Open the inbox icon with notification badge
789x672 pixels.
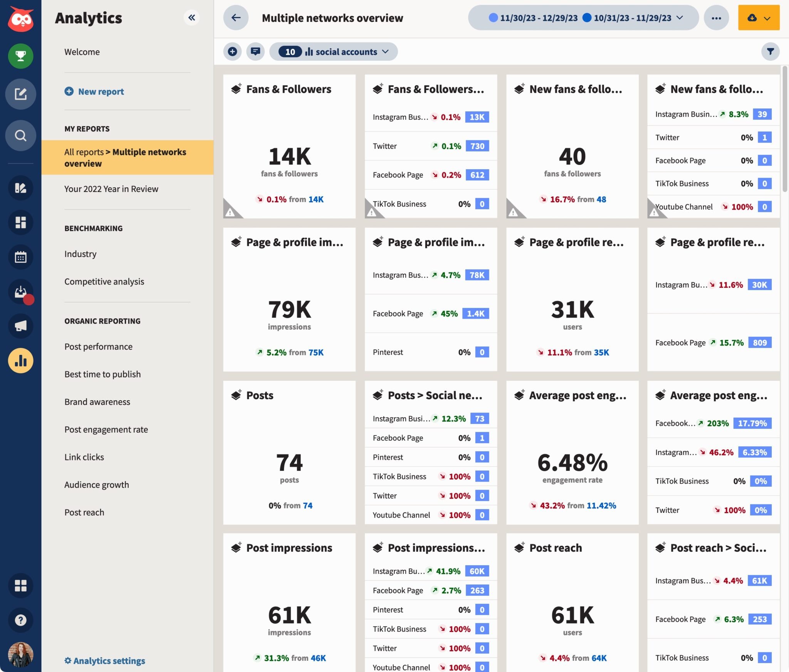click(x=21, y=292)
